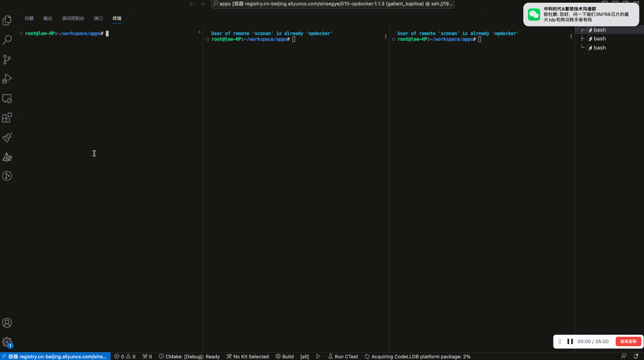The image size is (644, 360).
Task: Switch to the 输出 (Output) tab
Action: click(48, 18)
